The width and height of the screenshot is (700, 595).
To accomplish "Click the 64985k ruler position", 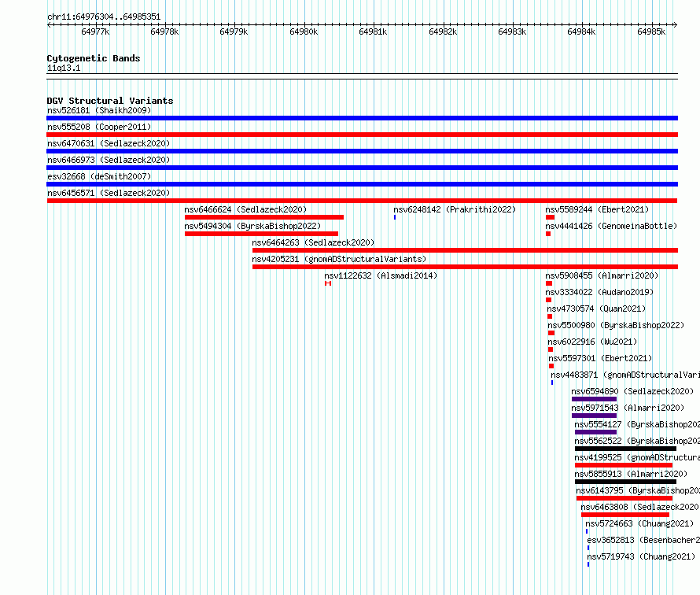I will [x=651, y=31].
